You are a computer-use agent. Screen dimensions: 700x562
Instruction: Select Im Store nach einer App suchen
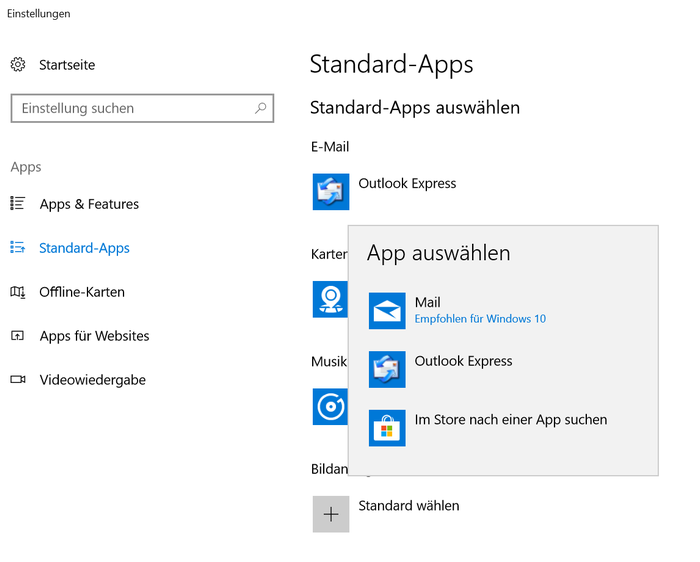(511, 420)
